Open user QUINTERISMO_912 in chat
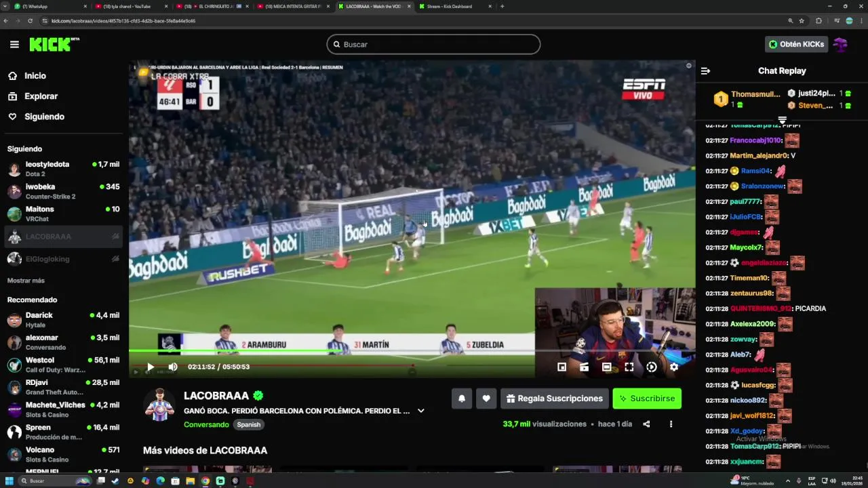This screenshot has width=868, height=488. (x=761, y=308)
